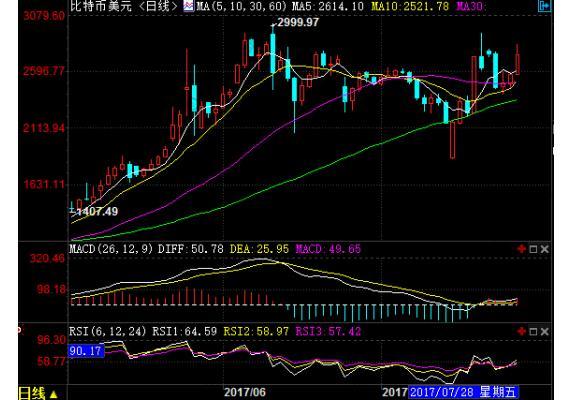Maximize the RSI indicator panel
Screen dimensions: 573x400
click(x=533, y=332)
